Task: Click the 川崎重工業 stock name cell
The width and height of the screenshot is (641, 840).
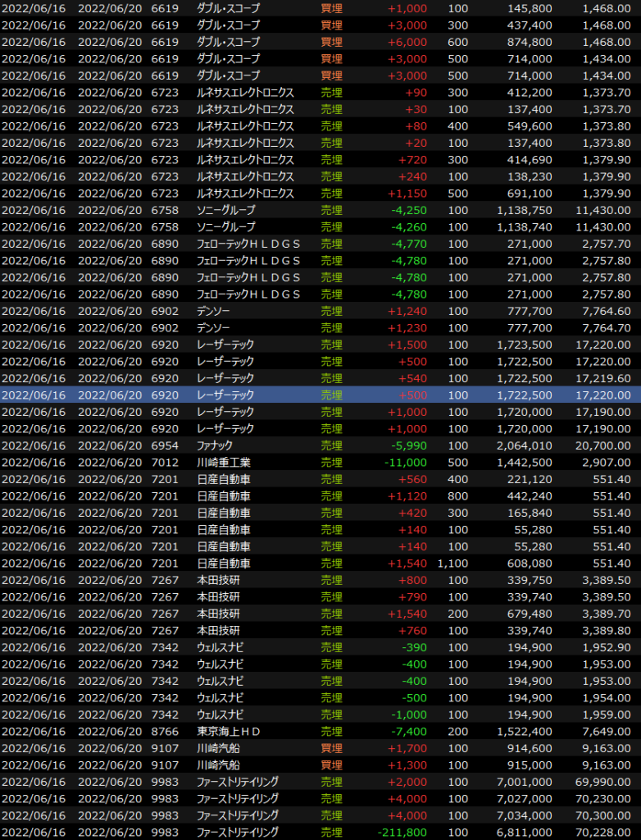Action: tap(225, 463)
